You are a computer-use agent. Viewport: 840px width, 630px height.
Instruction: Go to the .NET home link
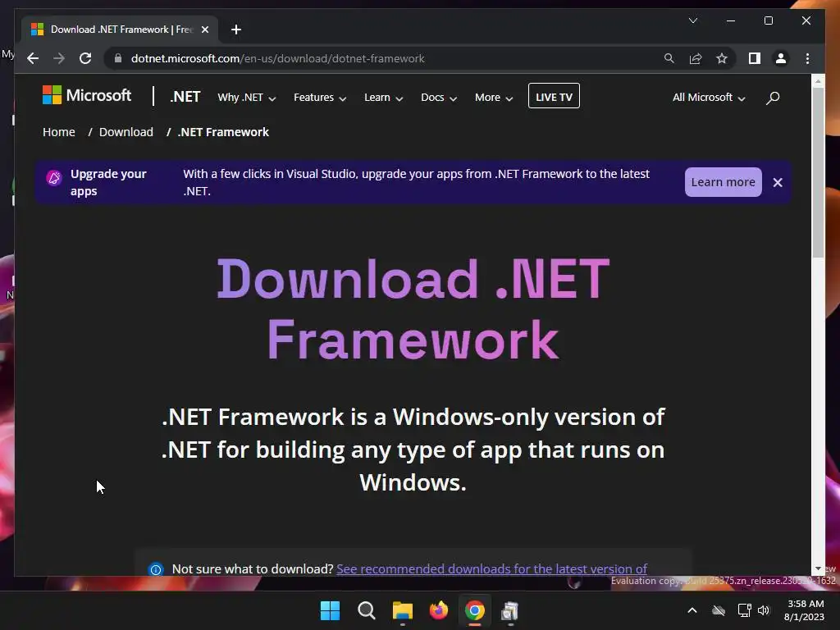click(x=185, y=97)
